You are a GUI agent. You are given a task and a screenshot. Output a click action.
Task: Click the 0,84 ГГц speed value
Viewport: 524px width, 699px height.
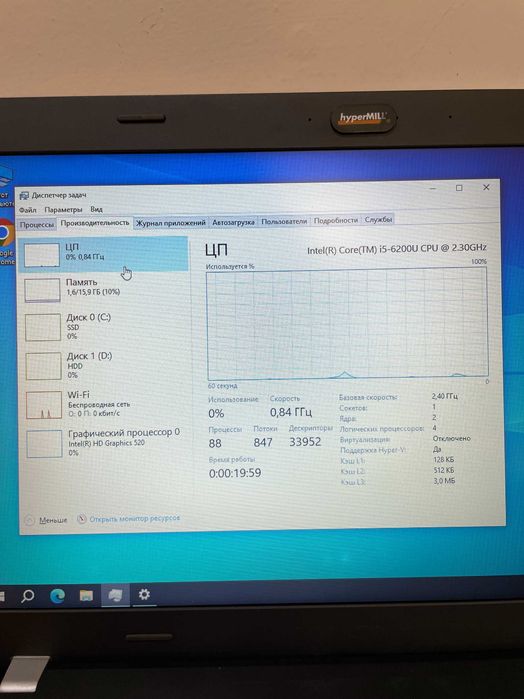291,412
